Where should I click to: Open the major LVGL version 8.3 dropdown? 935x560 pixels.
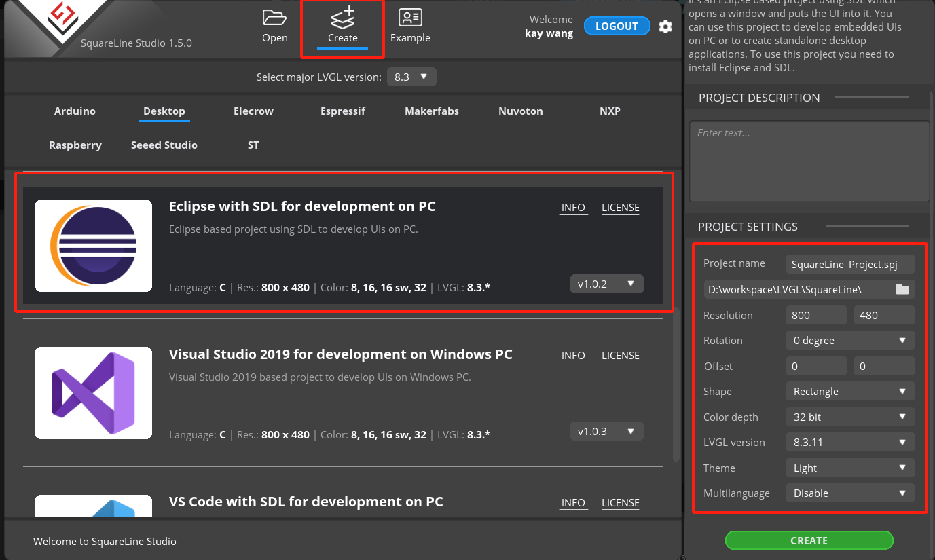[411, 77]
